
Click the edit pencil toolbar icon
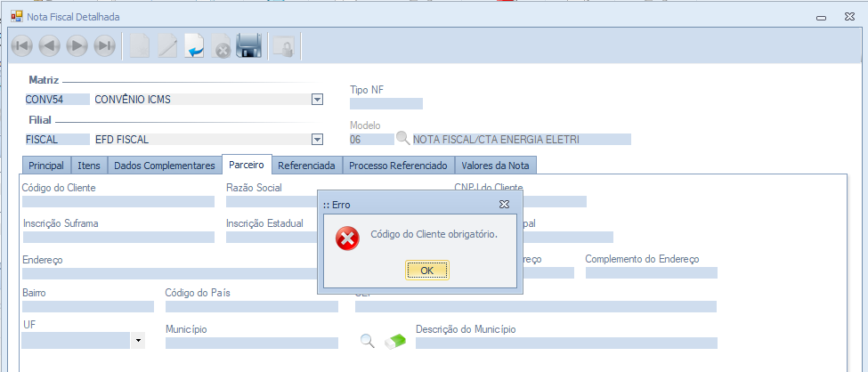click(167, 46)
